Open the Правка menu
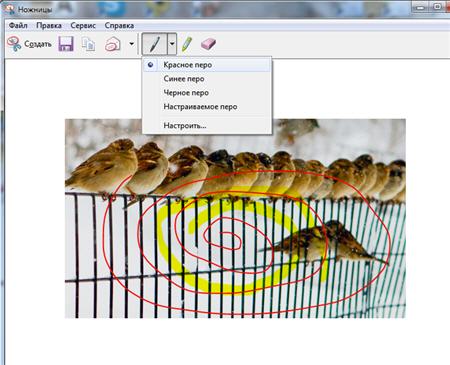The height and width of the screenshot is (365, 450). click(49, 26)
